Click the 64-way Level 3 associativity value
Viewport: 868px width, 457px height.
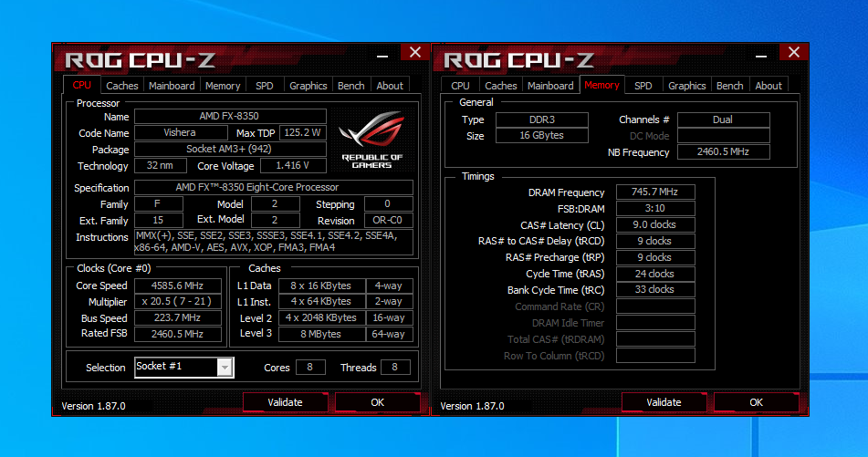coord(390,334)
